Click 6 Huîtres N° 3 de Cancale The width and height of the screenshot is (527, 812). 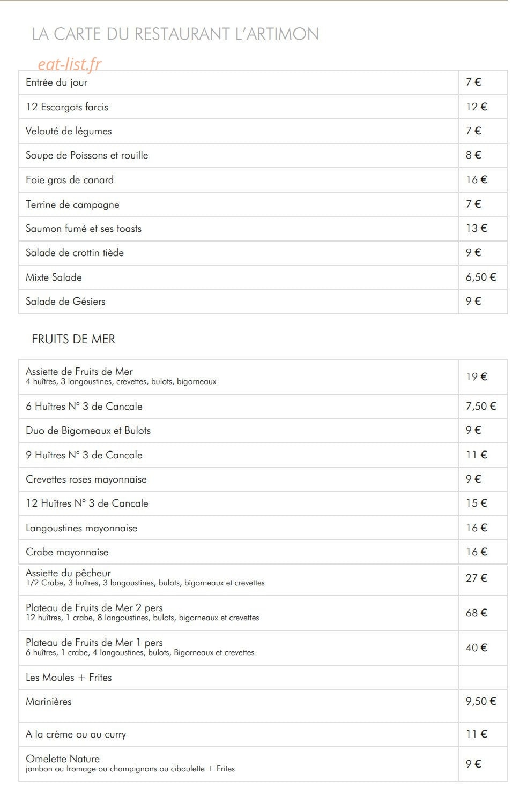pos(84,407)
